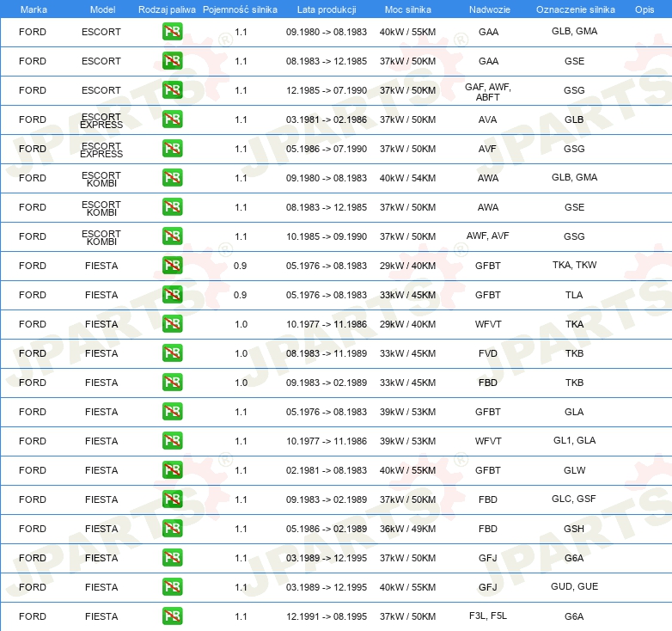
Task: Click the fuel icon in the FIESTA F3L, F5L row
Action: (172, 616)
